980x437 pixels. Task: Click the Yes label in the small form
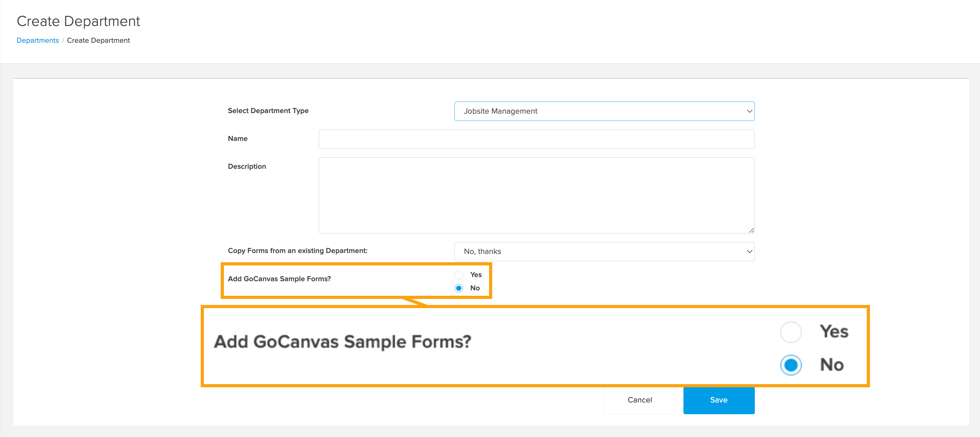475,275
